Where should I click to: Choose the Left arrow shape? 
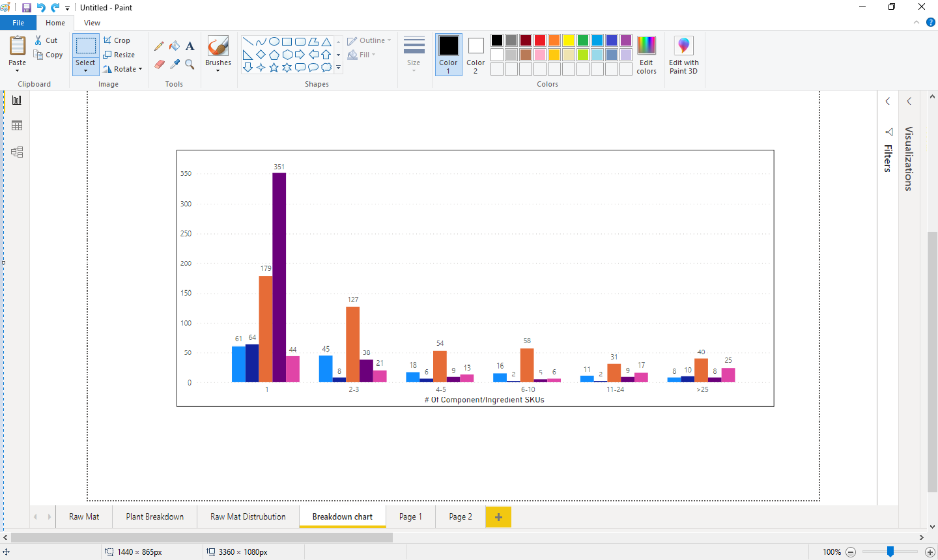point(313,55)
